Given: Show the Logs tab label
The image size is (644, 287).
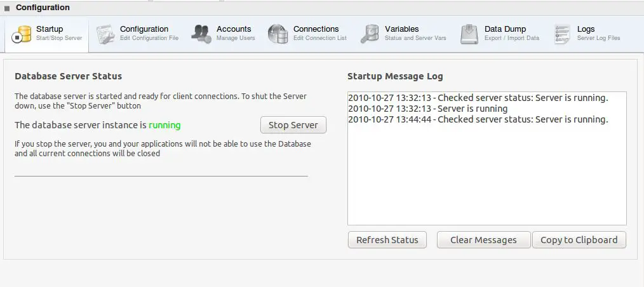Looking at the screenshot, I should (x=586, y=29).
